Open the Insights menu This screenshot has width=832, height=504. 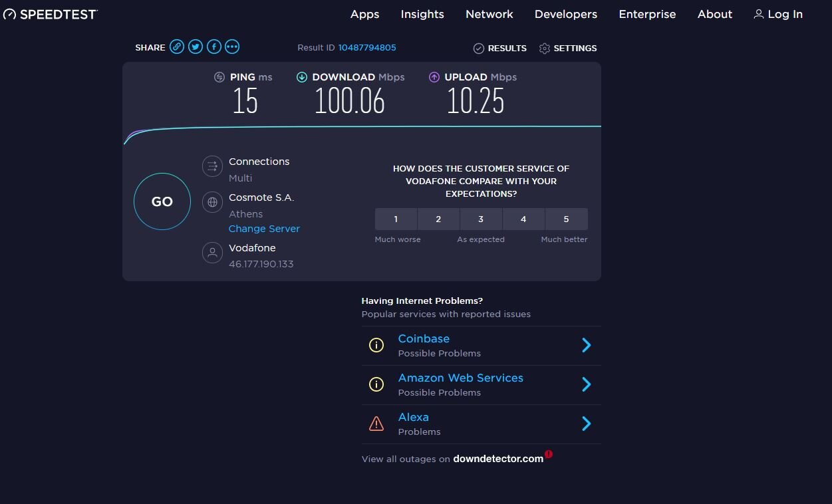pos(422,14)
